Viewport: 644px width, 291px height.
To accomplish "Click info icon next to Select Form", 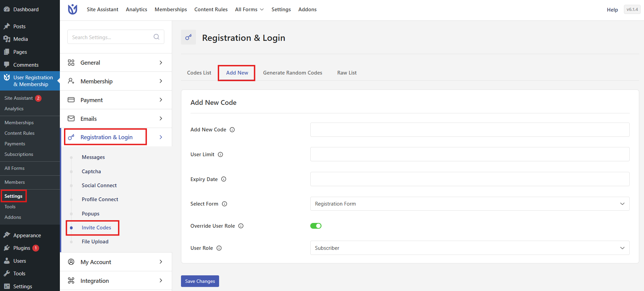I will click(x=225, y=204).
